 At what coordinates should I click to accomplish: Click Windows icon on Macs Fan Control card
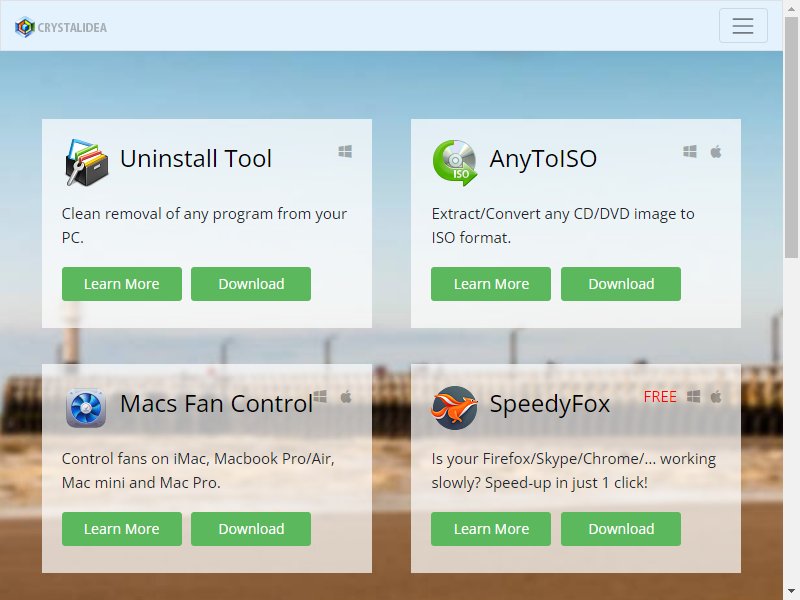[x=320, y=396]
